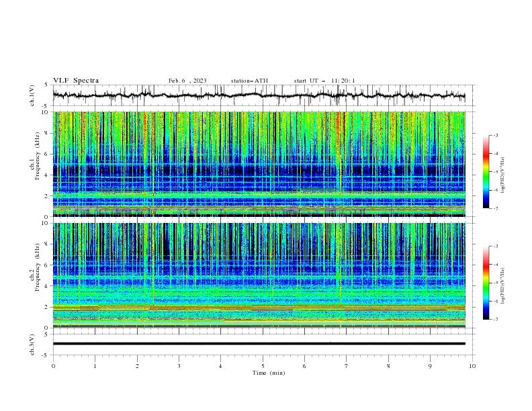
Task: Click the ch.3 flat voltage trace
Action: point(259,344)
